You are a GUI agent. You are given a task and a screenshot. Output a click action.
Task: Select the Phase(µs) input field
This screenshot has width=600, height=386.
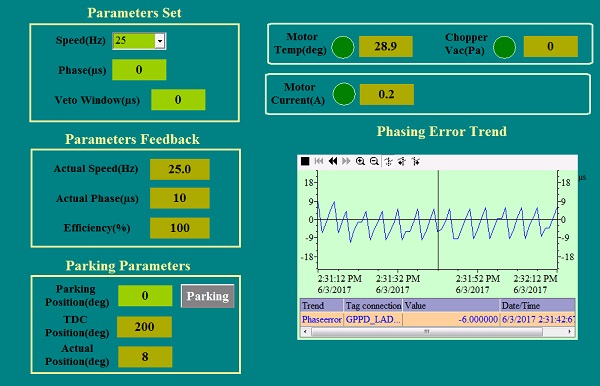(139, 70)
